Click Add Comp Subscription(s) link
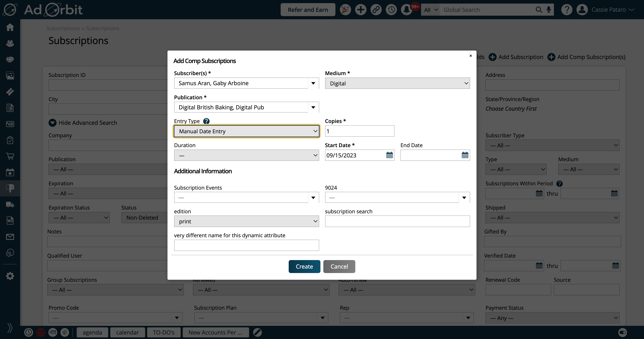 coord(587,57)
